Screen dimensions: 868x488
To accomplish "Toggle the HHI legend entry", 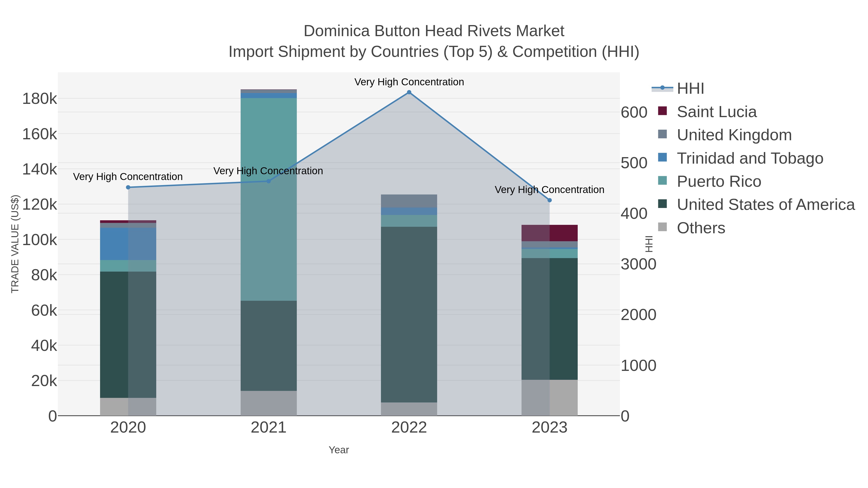I will (678, 89).
